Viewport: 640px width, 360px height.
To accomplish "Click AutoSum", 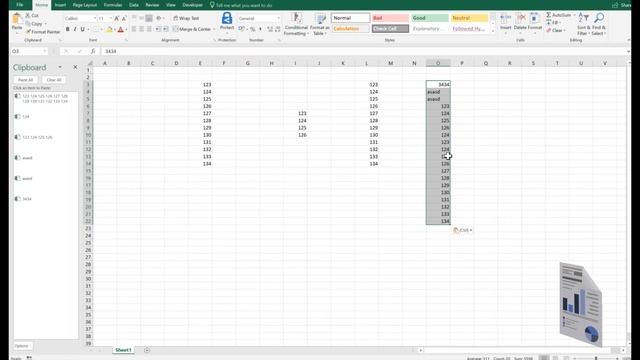I will pyautogui.click(x=558, y=15).
